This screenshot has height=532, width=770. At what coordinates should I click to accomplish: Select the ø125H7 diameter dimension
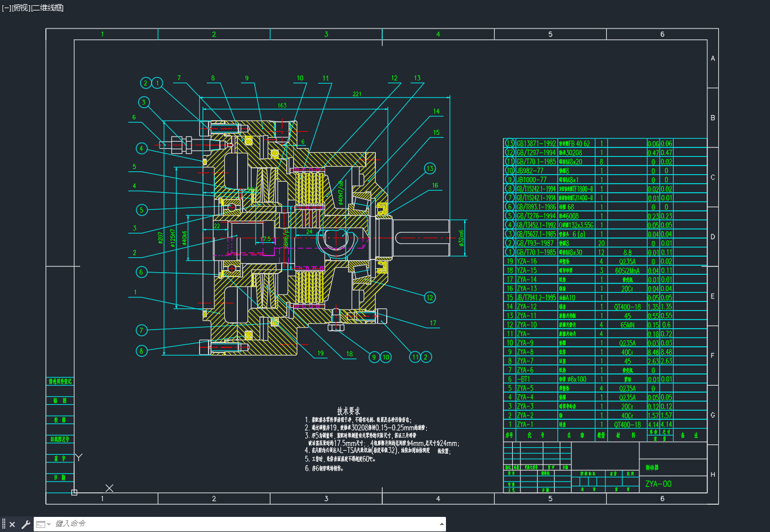point(173,238)
